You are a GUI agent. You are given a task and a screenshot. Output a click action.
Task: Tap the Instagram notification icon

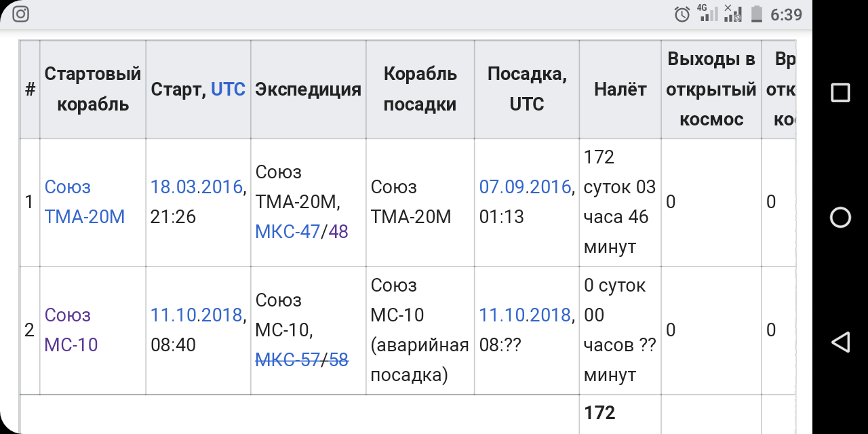click(21, 14)
